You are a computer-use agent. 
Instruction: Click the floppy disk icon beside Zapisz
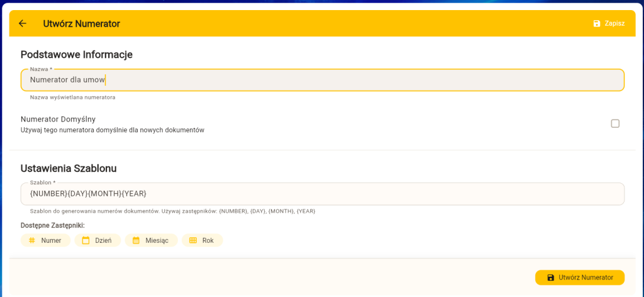[597, 23]
